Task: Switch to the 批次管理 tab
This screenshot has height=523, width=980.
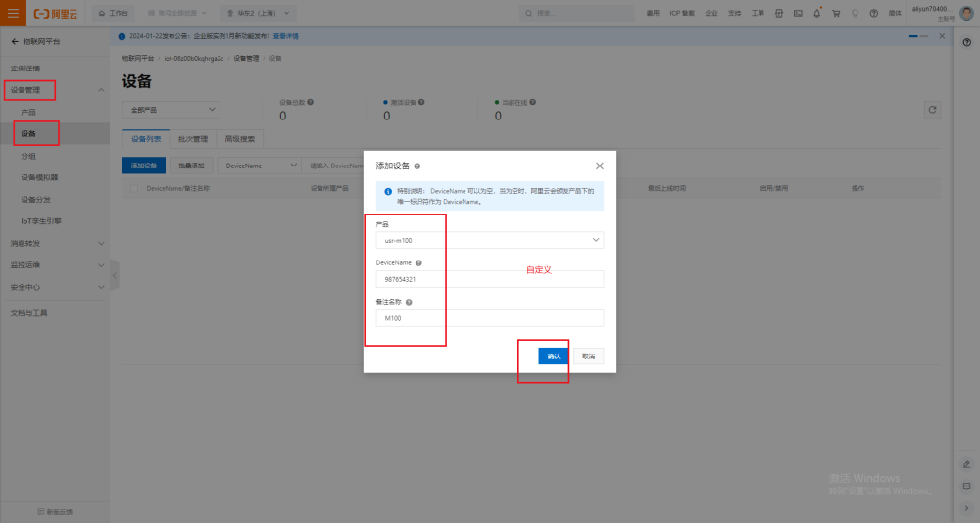Action: point(192,139)
